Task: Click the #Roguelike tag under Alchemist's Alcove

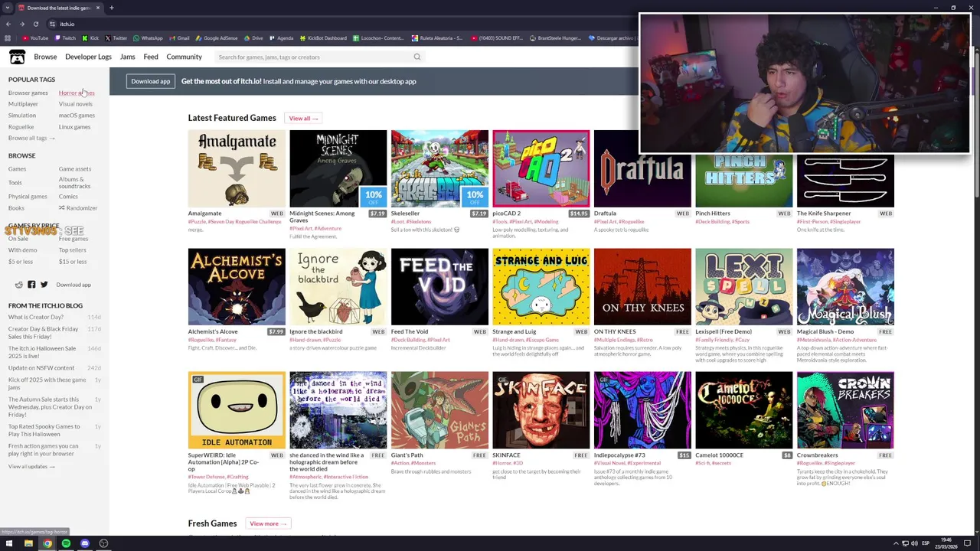Action: (201, 340)
